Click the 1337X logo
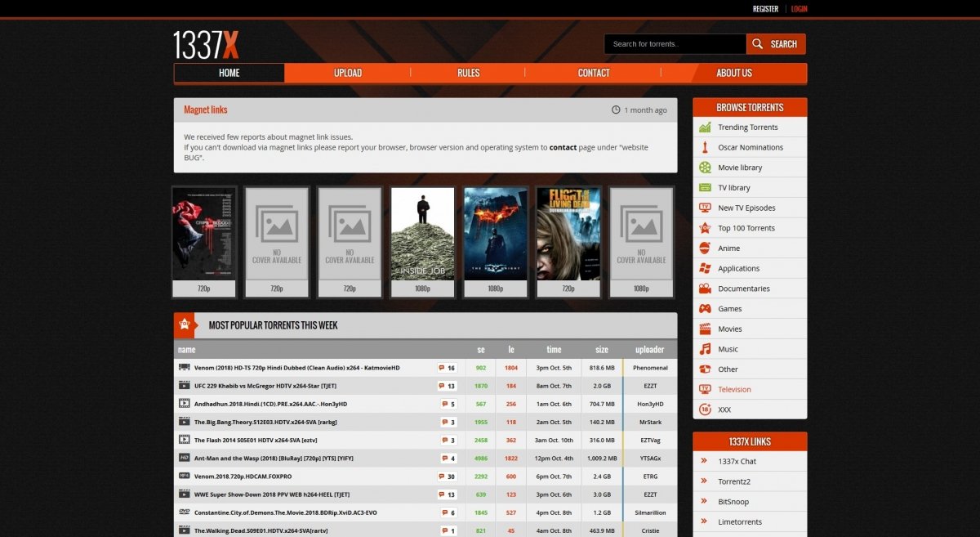This screenshot has height=537, width=980. 206,45
